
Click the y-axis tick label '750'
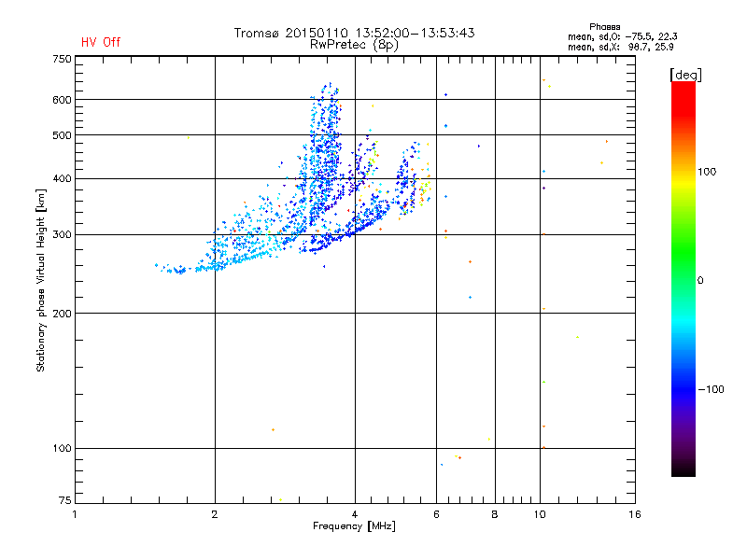coord(63,59)
